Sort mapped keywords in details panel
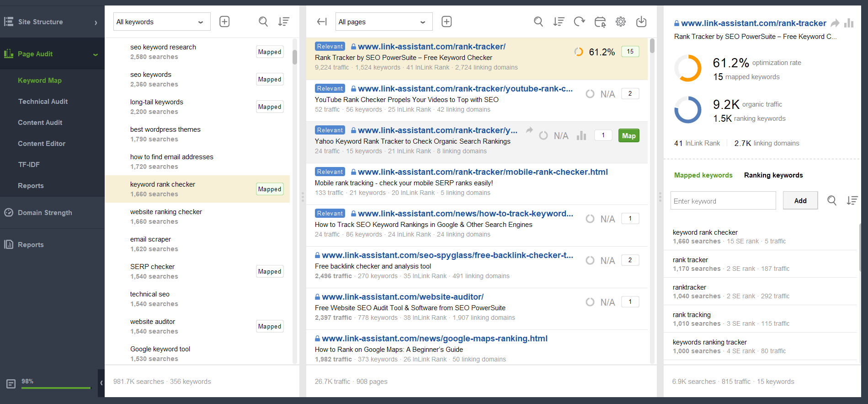This screenshot has height=404, width=868. point(852,200)
